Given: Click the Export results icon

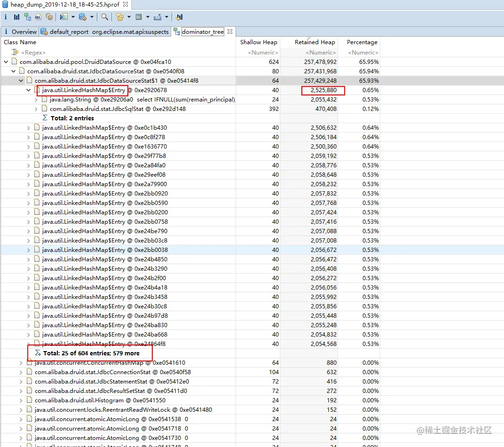Looking at the screenshot, I should (x=157, y=17).
